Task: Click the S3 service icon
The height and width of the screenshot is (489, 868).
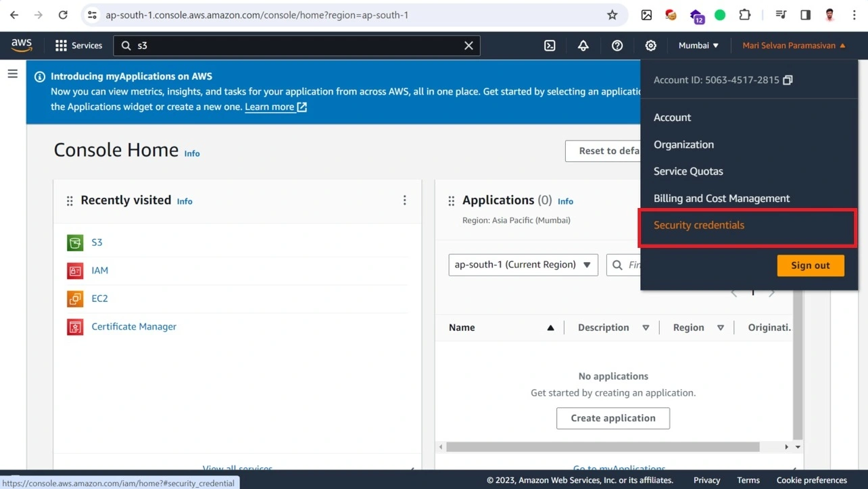Action: click(75, 242)
